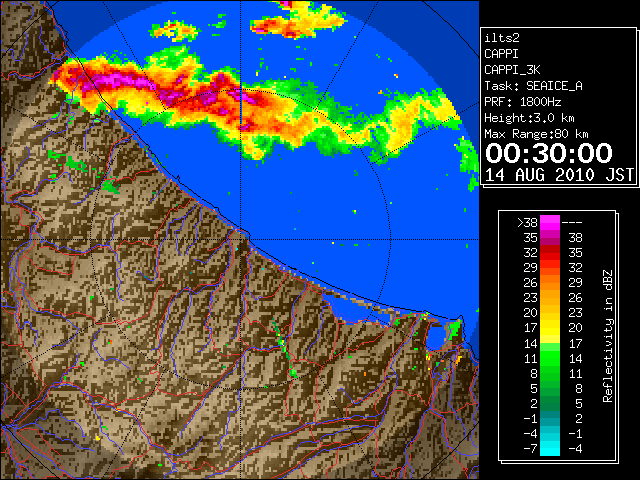This screenshot has height=480, width=640.
Task: Click the red legend swatch at 32–35 dBZ
Action: click(x=550, y=253)
